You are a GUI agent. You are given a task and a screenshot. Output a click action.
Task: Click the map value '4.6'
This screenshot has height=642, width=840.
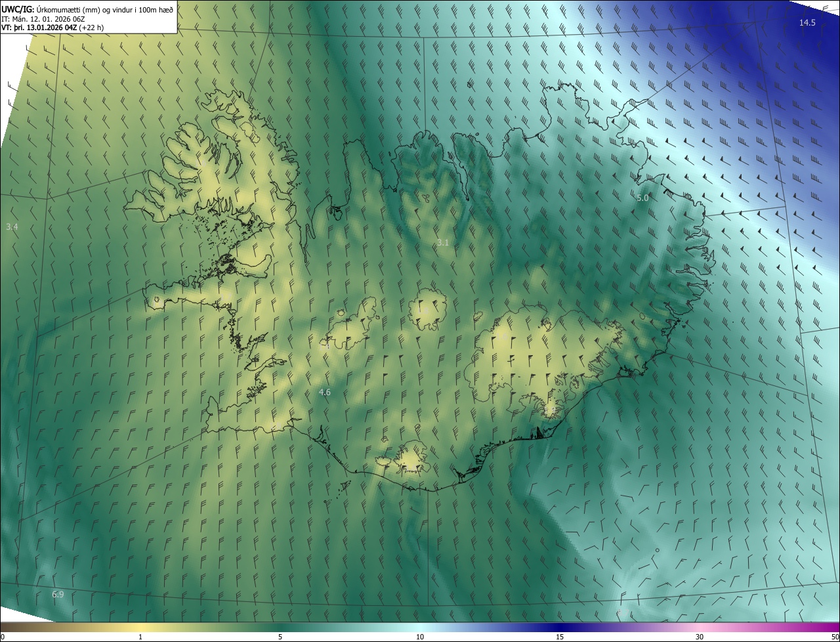pyautogui.click(x=324, y=392)
